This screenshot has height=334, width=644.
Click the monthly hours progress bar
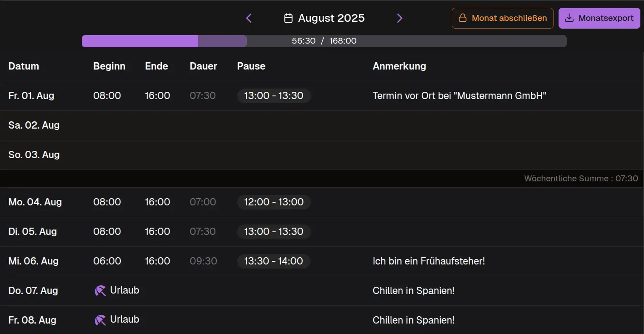(324, 41)
